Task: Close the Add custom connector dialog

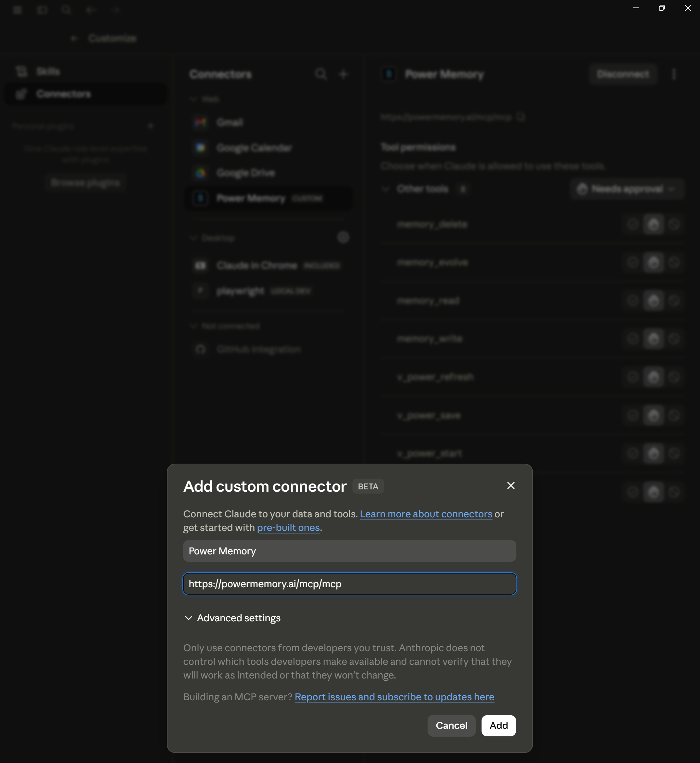Action: point(510,485)
